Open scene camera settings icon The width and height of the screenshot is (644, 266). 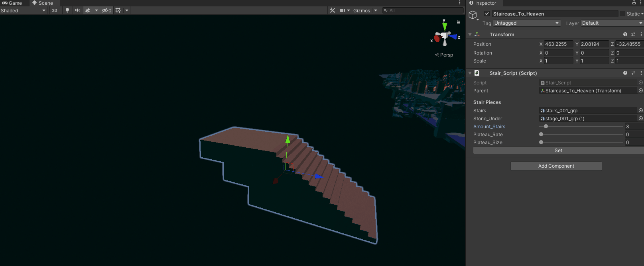point(343,10)
